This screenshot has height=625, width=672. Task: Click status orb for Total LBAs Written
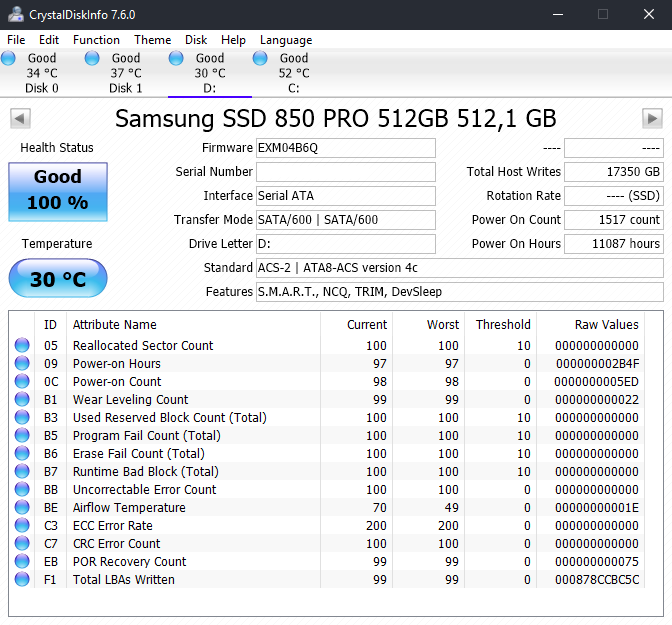pyautogui.click(x=22, y=579)
